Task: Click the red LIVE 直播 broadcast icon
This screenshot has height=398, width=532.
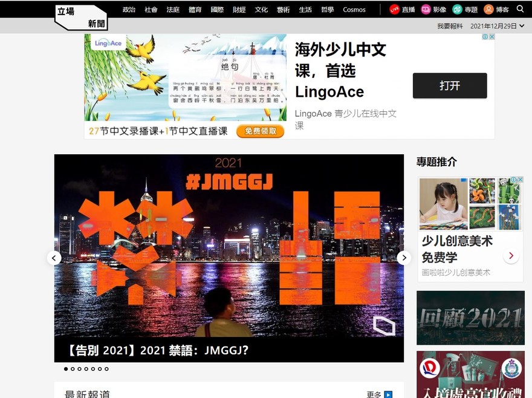Action: click(395, 9)
